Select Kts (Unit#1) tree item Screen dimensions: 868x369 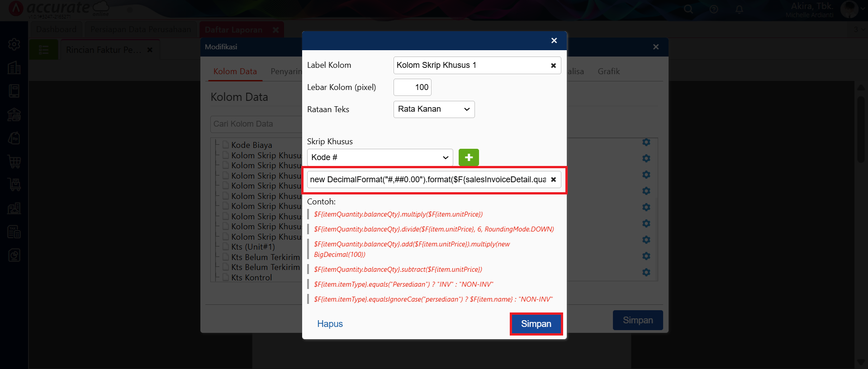(x=253, y=247)
